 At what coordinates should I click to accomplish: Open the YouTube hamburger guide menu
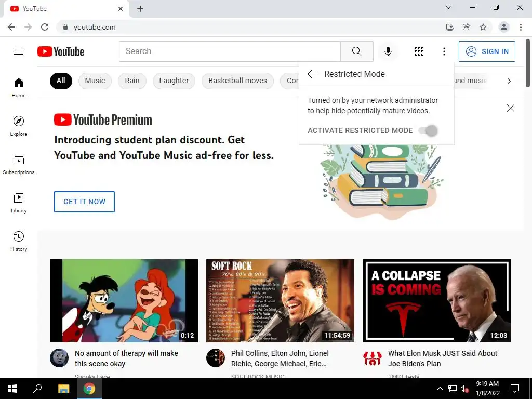[x=19, y=51]
